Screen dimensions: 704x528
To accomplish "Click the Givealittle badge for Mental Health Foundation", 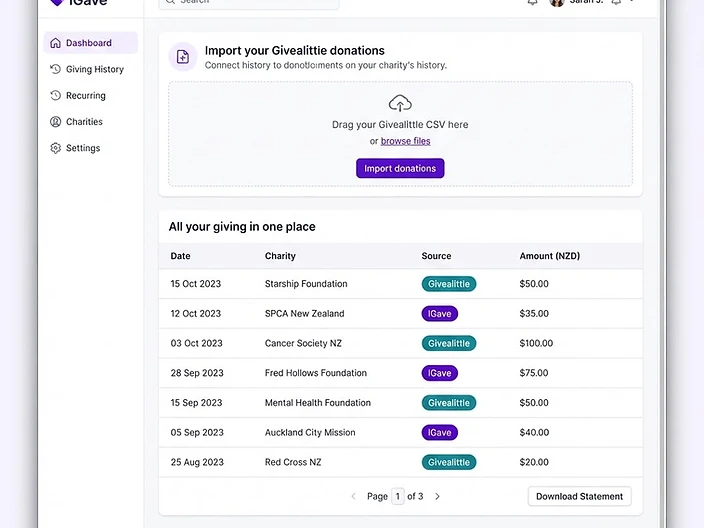I will pos(449,403).
